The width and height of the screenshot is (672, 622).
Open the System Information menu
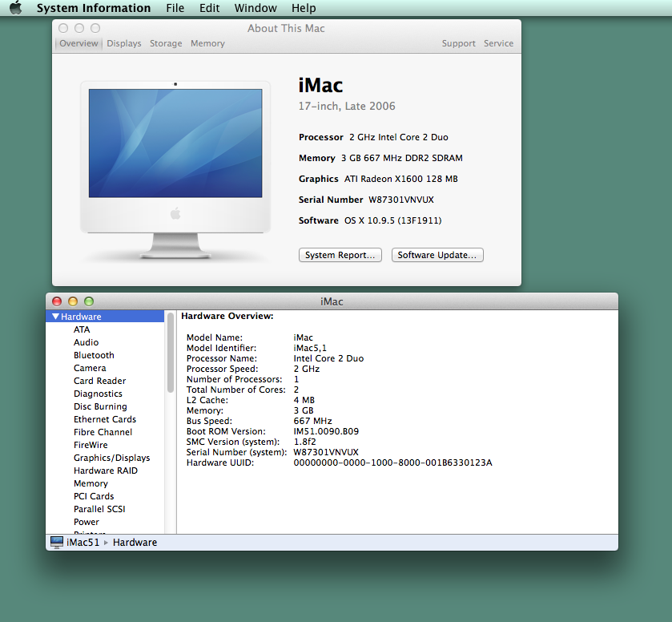click(94, 8)
